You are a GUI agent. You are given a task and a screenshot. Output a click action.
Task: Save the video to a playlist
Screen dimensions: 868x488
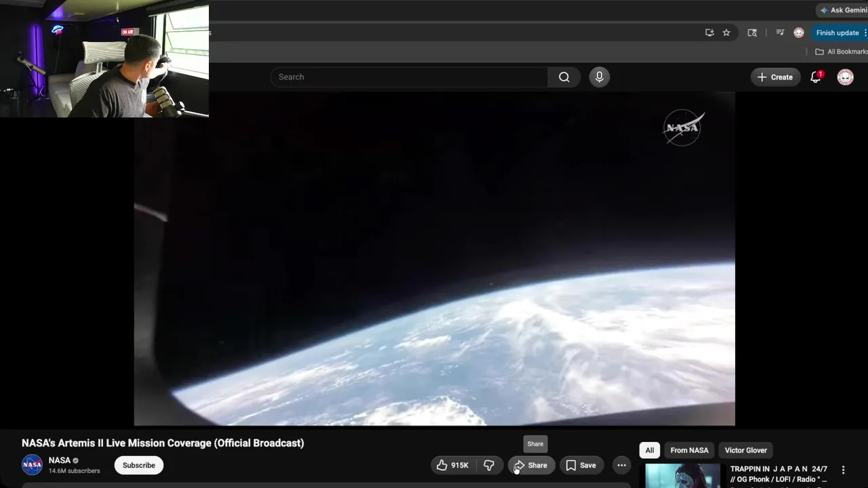pyautogui.click(x=581, y=465)
